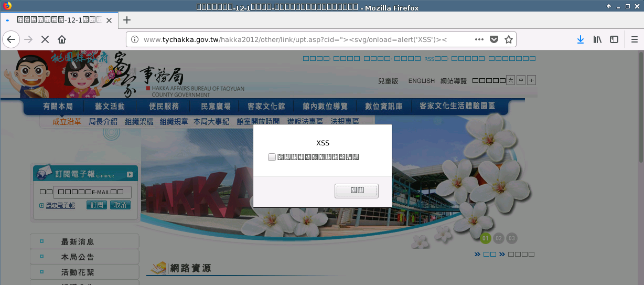Open the 民意廣場 menu
Screen dimensions: 644x285
point(216,107)
